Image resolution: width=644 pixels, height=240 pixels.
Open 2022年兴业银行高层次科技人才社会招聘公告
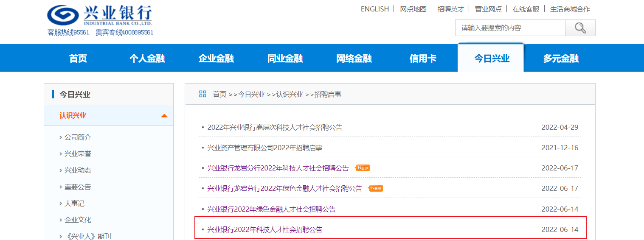click(x=275, y=127)
